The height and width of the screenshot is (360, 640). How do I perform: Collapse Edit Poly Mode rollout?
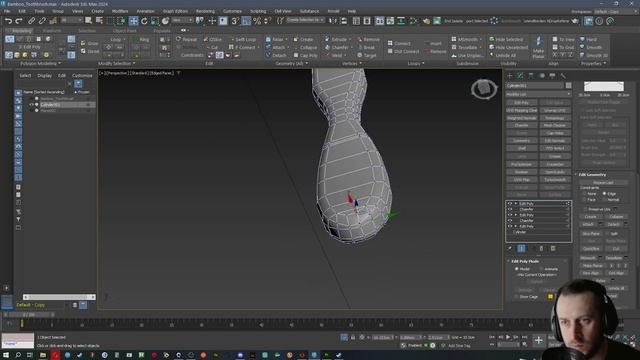(524, 261)
